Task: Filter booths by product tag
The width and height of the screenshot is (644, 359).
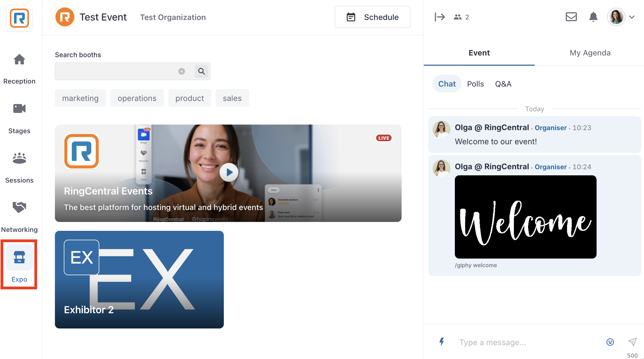Action: (190, 98)
